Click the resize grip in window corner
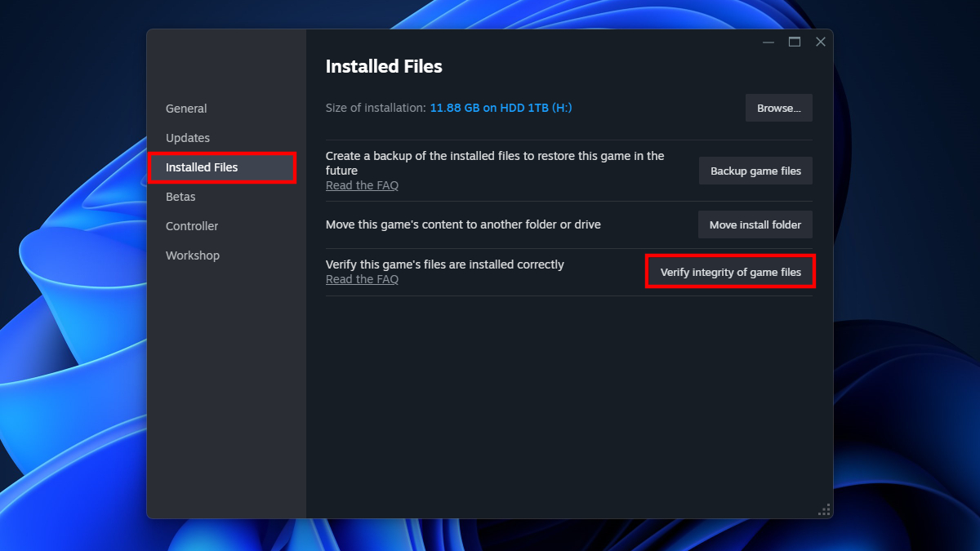Image resolution: width=980 pixels, height=551 pixels. [824, 509]
